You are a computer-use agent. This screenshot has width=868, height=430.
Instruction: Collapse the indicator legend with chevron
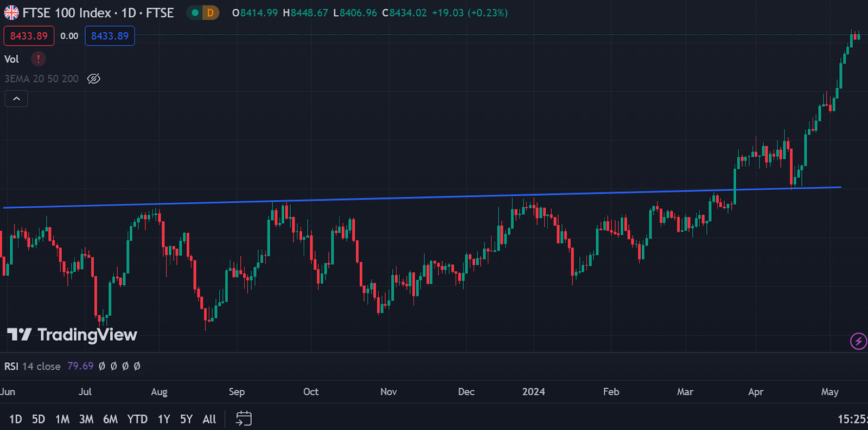[x=16, y=99]
